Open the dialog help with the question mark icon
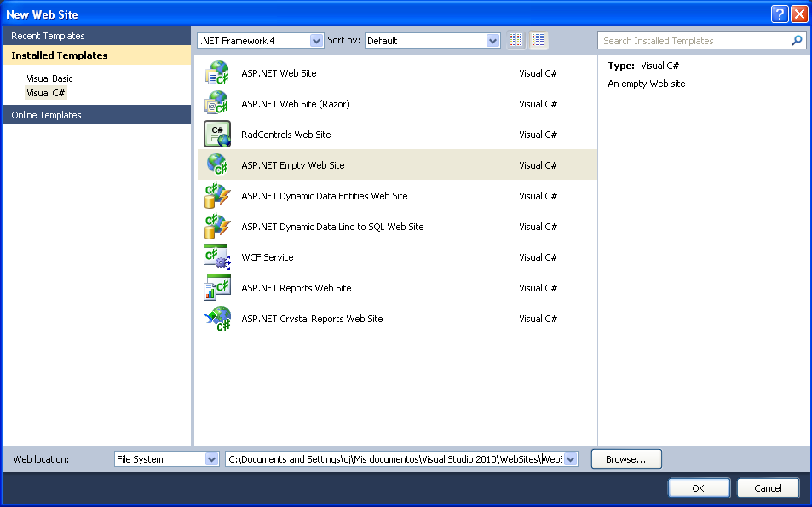 pos(780,13)
